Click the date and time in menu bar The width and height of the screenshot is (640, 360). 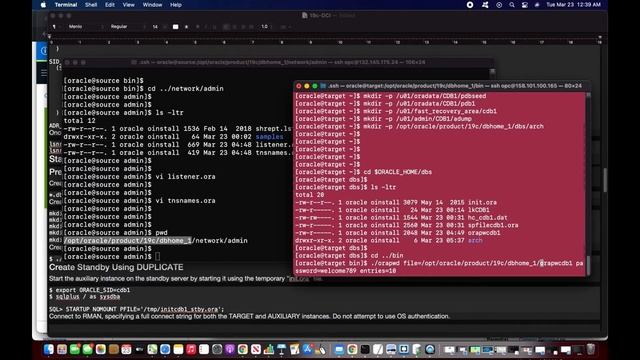573,5
